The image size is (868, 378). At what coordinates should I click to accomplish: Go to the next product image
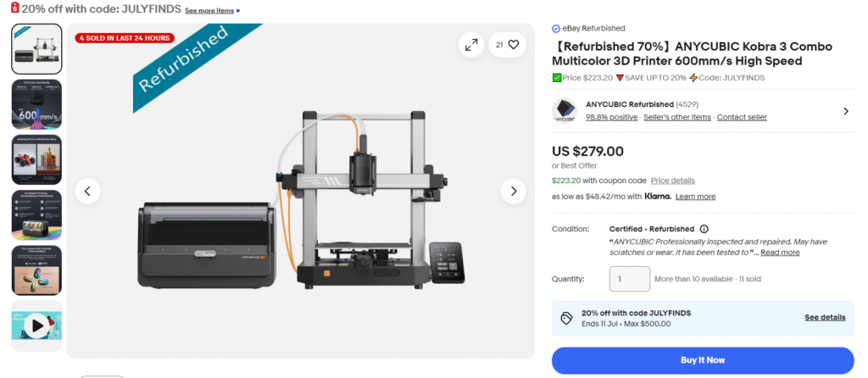[513, 191]
